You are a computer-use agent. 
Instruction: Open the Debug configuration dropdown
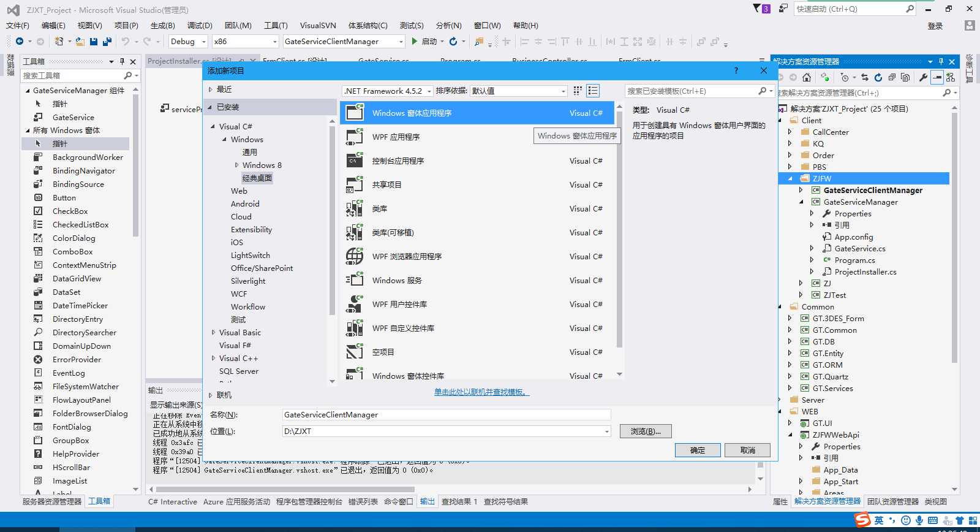click(x=187, y=41)
